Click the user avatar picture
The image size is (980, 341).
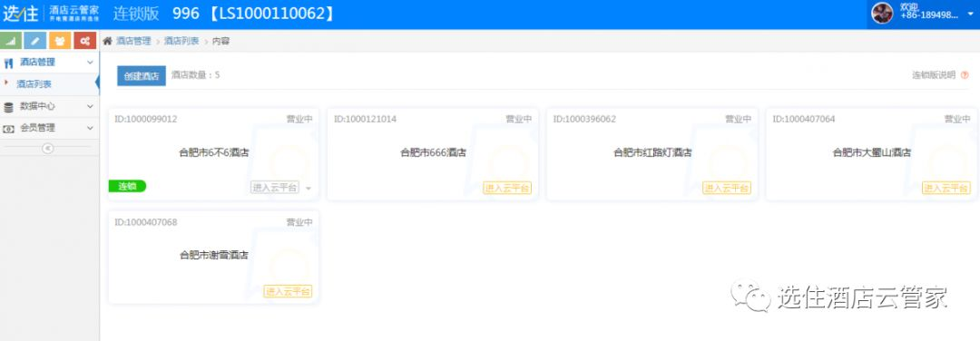883,13
